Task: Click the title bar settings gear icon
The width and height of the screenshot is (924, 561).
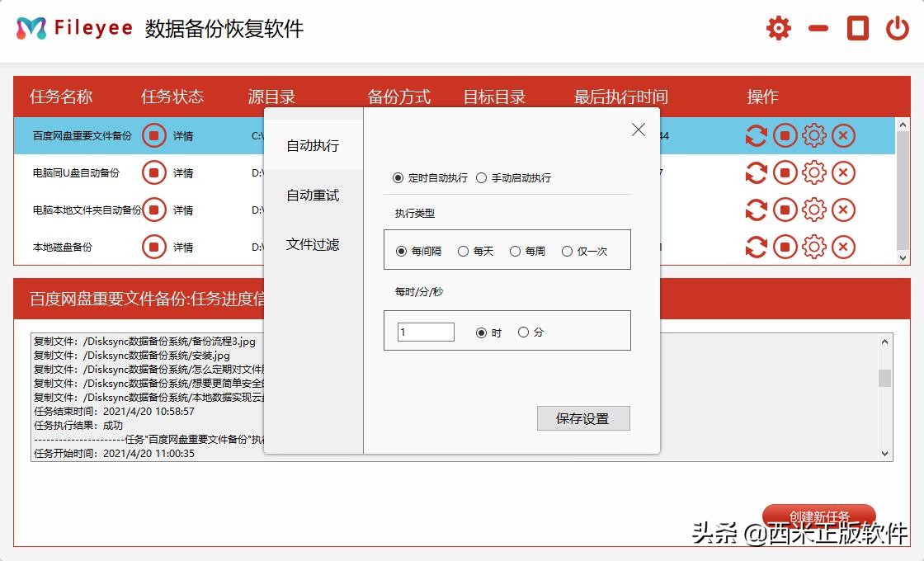Action: tap(777, 27)
